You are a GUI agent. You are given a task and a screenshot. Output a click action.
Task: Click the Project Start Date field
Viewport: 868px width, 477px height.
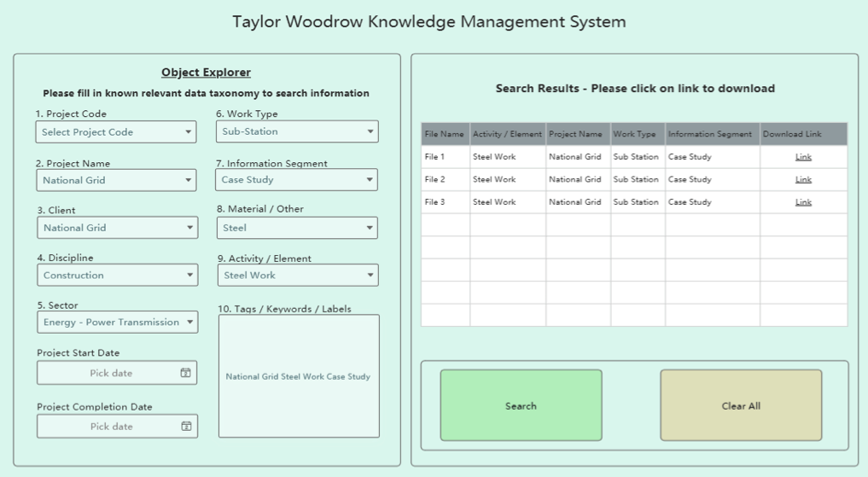click(117, 373)
